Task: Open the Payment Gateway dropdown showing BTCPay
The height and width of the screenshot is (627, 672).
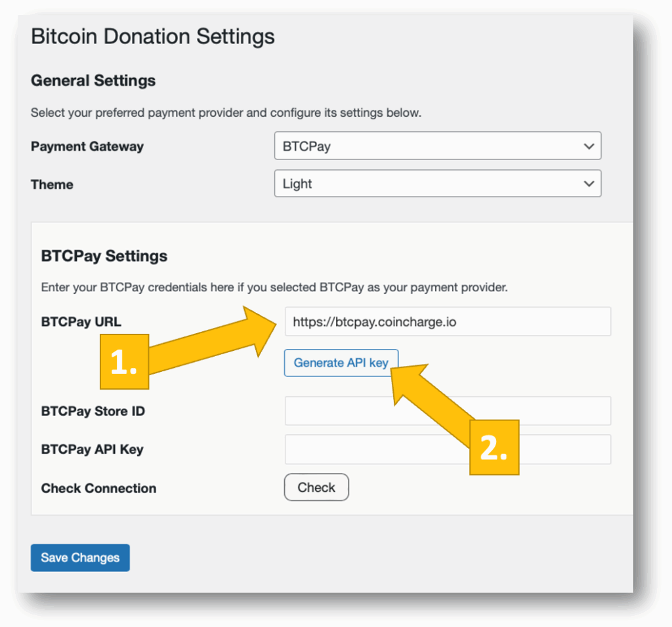Action: (x=437, y=146)
